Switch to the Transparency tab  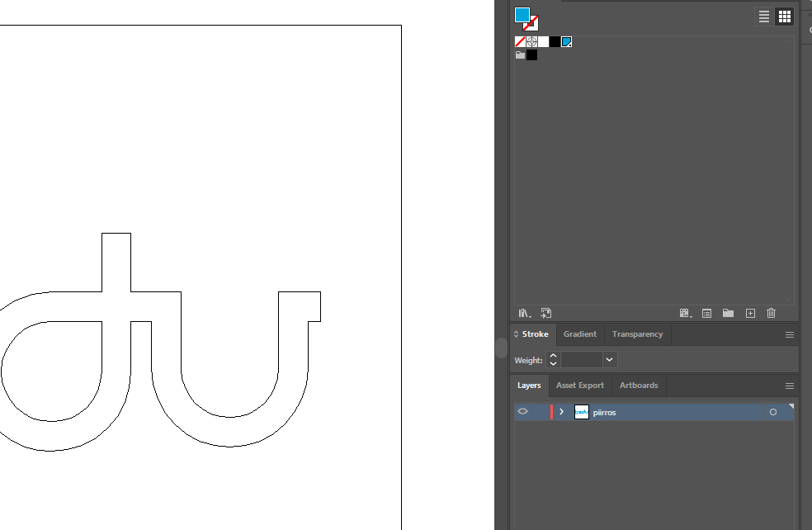click(638, 334)
